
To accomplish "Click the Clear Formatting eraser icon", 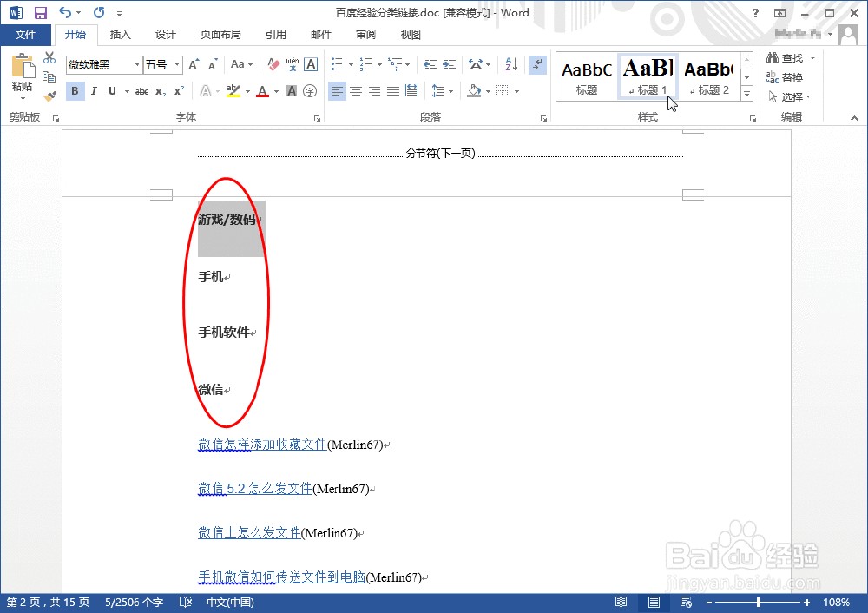I will coord(273,64).
